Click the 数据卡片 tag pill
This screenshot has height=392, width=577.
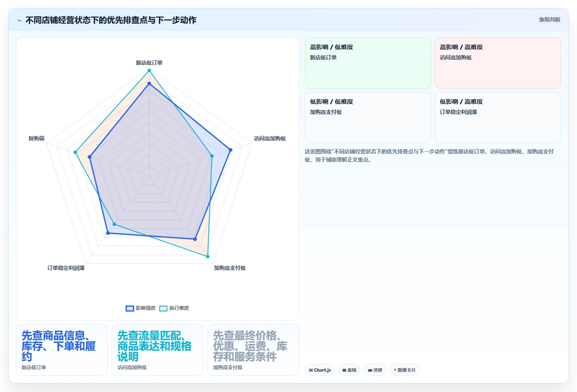[405, 370]
